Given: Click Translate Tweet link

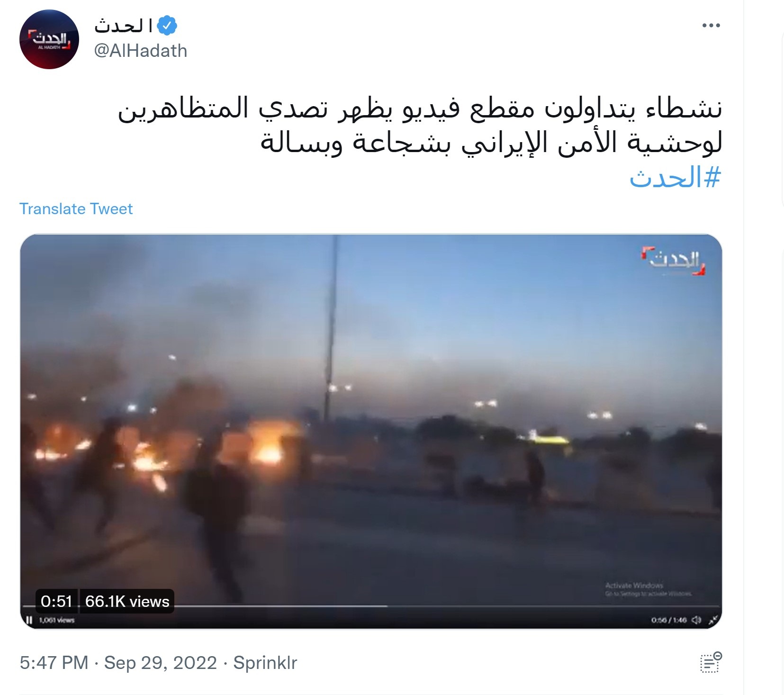Looking at the screenshot, I should tap(76, 209).
